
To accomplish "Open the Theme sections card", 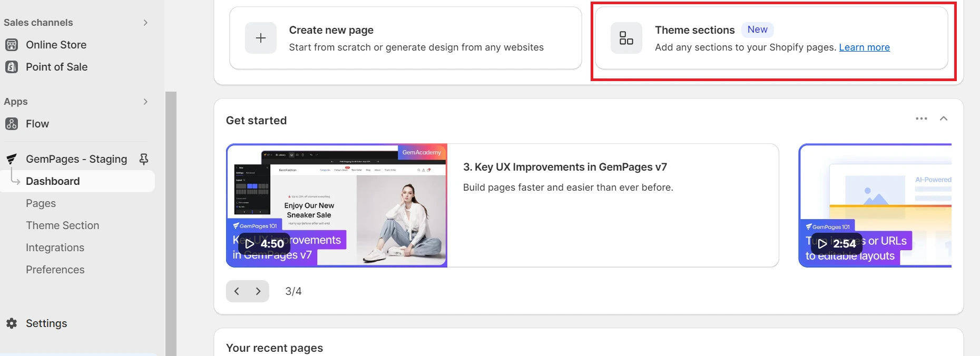I will click(771, 38).
